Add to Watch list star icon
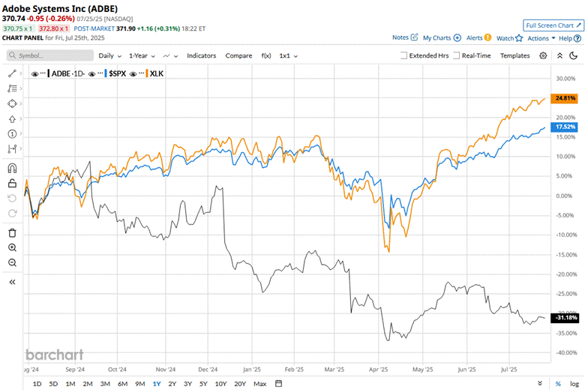 519,37
